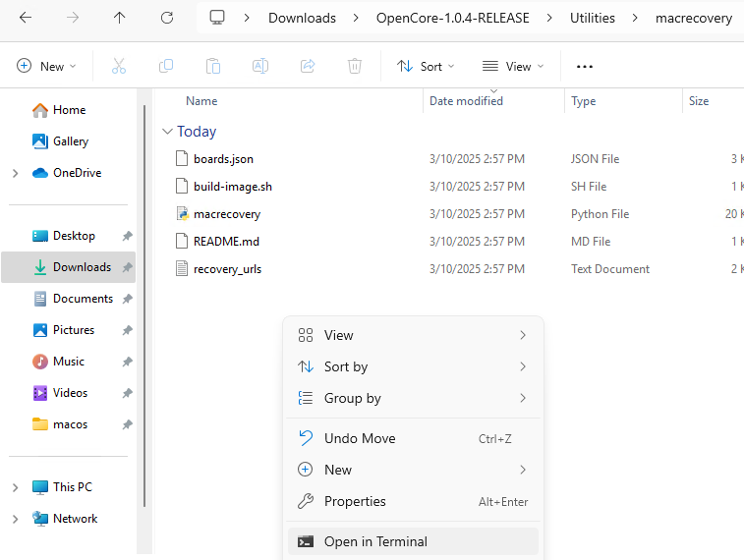744x560 pixels.
Task: Unpin Desktop using its pin icon
Action: pos(127,236)
